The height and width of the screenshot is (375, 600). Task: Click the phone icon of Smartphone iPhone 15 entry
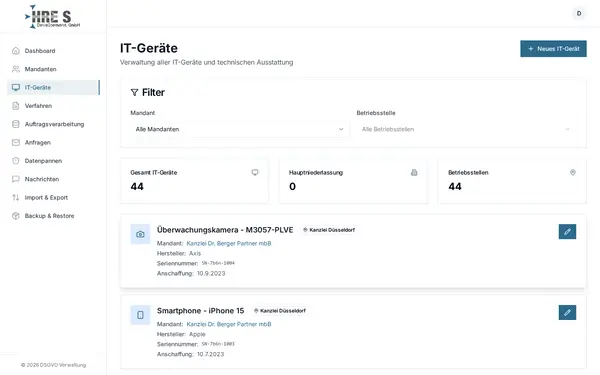coord(140,315)
